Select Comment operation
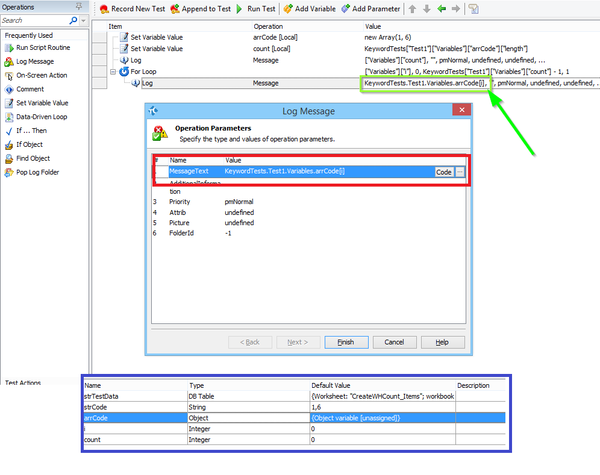The height and width of the screenshot is (475, 600). point(24,89)
